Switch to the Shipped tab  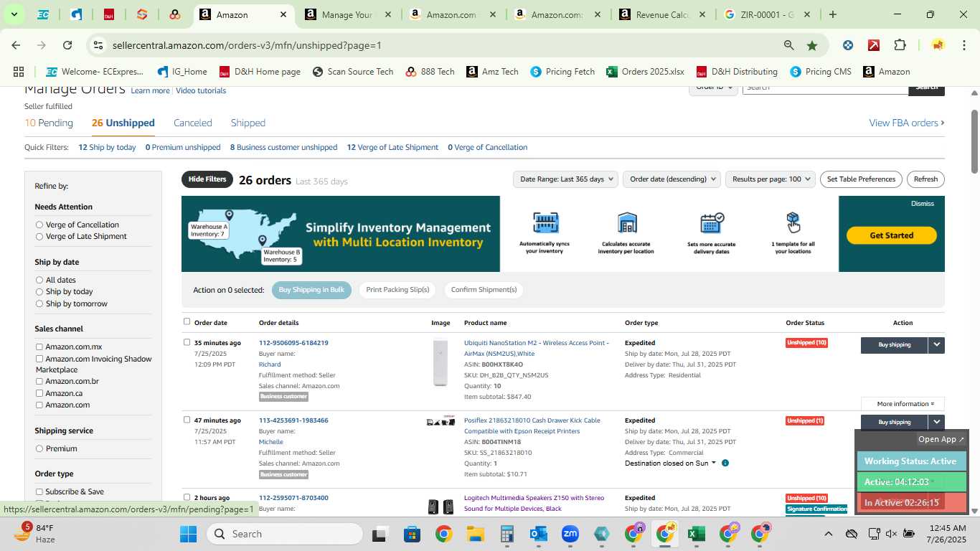248,123
